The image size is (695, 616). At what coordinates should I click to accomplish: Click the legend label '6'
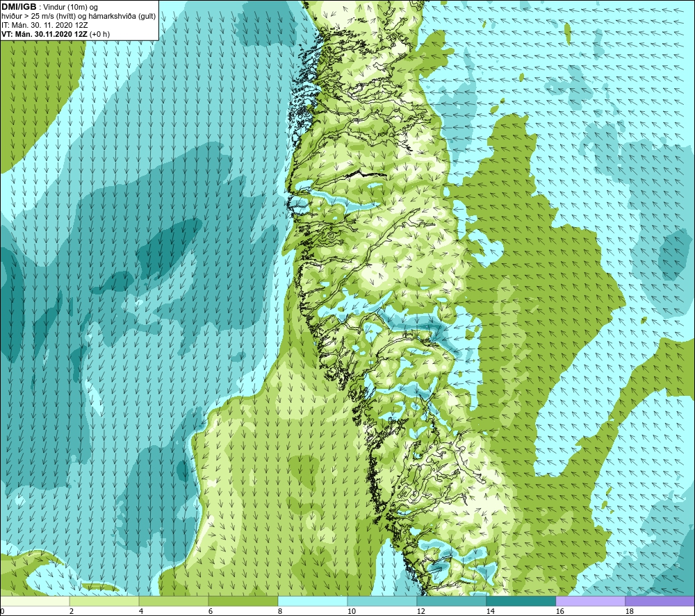click(211, 611)
